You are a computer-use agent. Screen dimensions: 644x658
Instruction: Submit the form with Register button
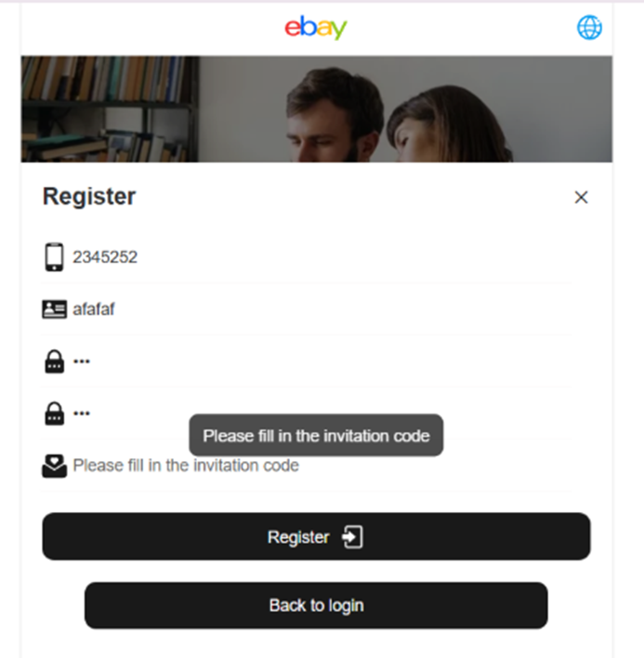pyautogui.click(x=316, y=536)
